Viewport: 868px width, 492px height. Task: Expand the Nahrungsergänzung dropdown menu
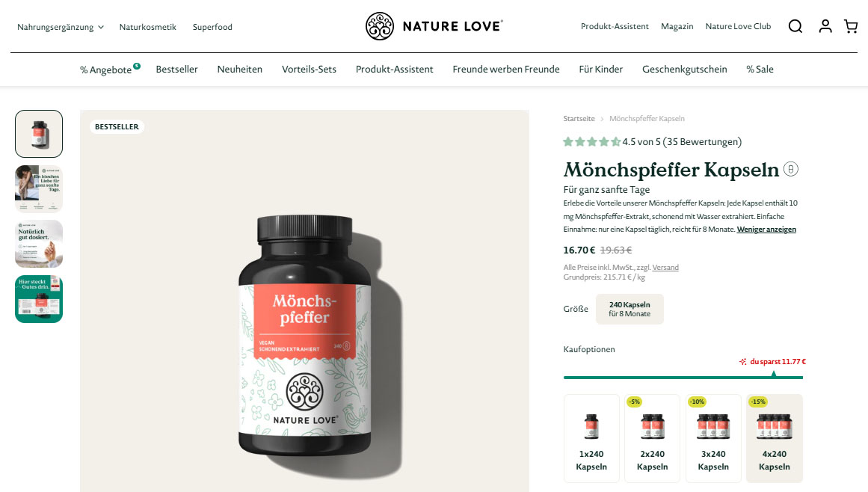pyautogui.click(x=61, y=27)
